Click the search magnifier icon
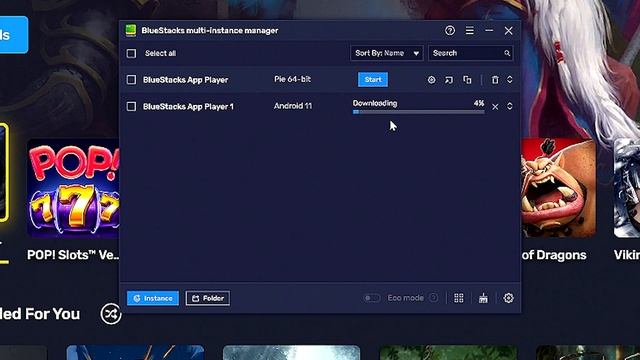This screenshot has width=640, height=360. [x=507, y=53]
